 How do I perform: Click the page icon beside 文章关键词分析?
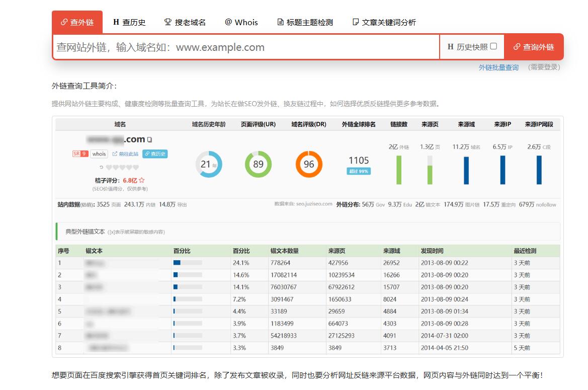point(355,22)
